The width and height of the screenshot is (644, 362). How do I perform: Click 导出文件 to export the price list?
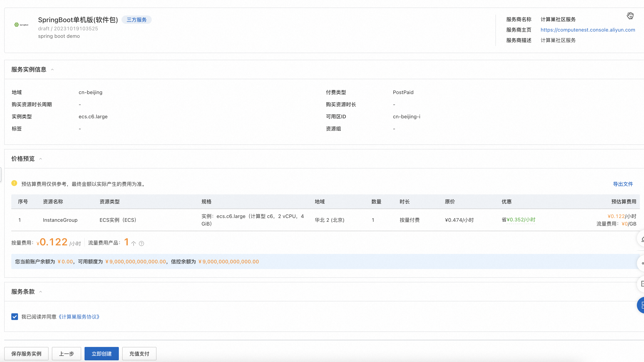pos(623,184)
